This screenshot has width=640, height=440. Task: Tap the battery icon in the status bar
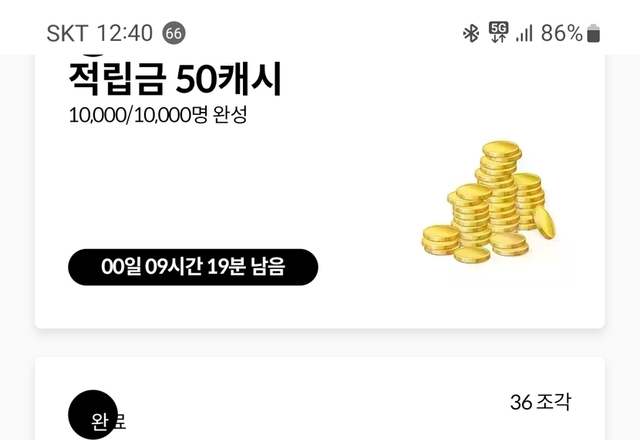click(x=593, y=33)
